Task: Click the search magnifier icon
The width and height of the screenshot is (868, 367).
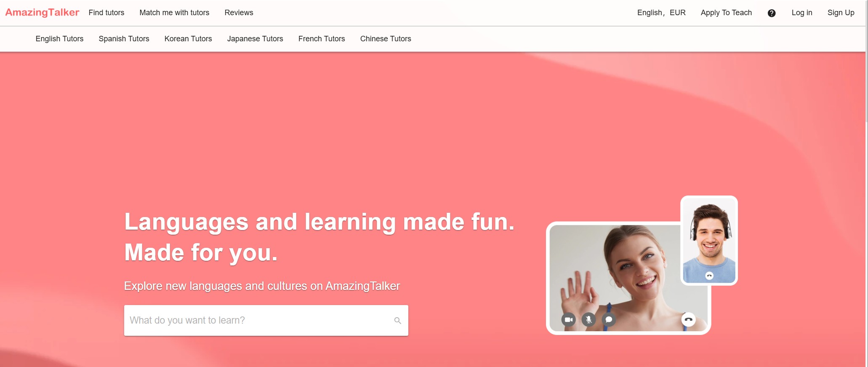Action: [397, 321]
